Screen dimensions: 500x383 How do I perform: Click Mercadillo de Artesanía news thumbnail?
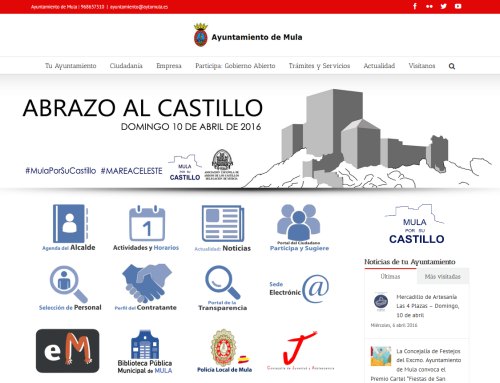click(x=381, y=302)
